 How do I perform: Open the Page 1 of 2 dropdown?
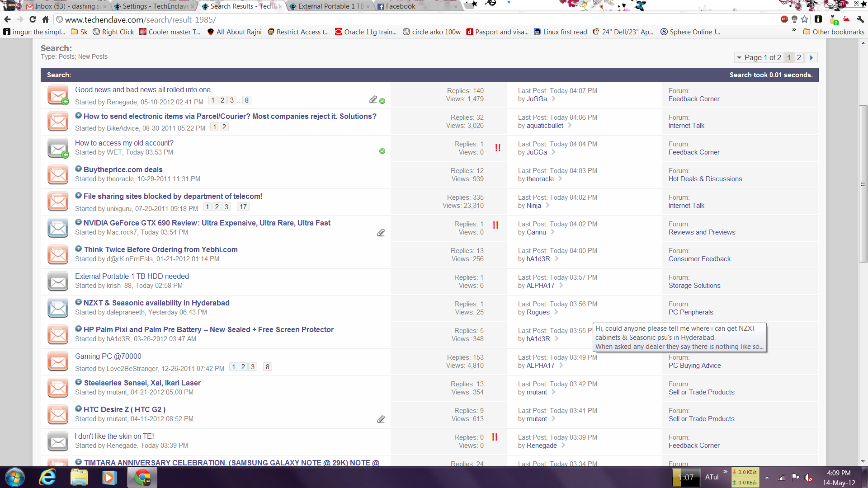tap(759, 58)
